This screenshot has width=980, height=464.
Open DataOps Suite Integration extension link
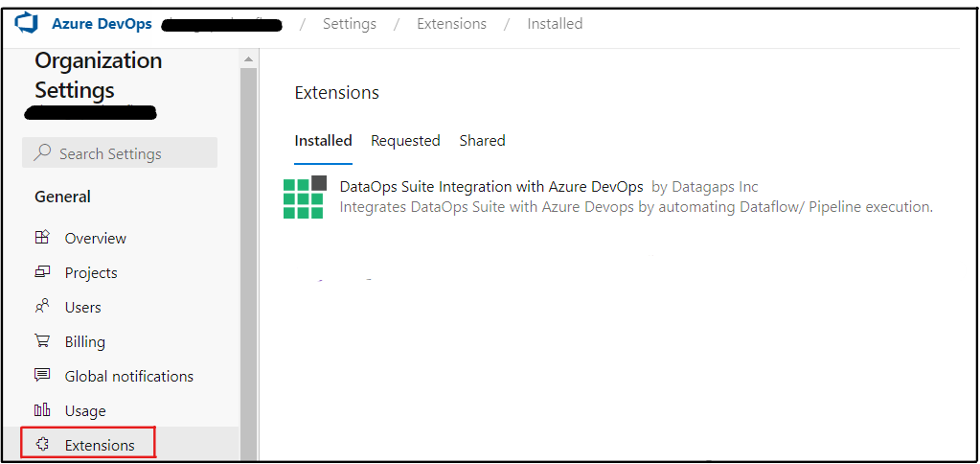(x=491, y=187)
